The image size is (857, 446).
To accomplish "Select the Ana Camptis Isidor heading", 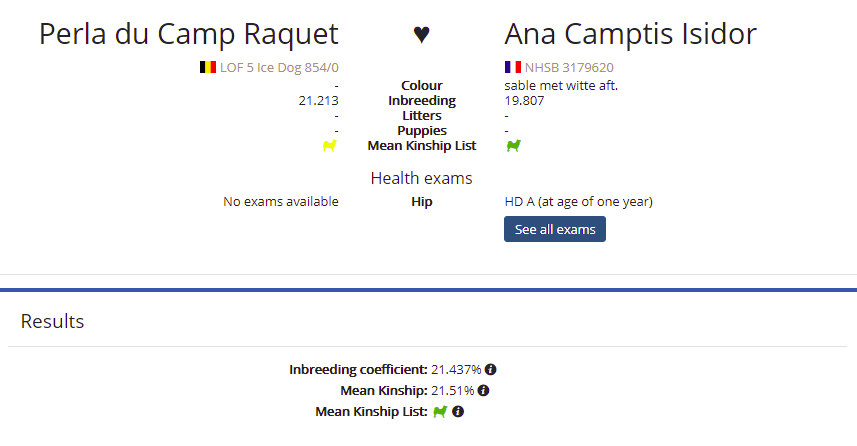I will 630,34.
